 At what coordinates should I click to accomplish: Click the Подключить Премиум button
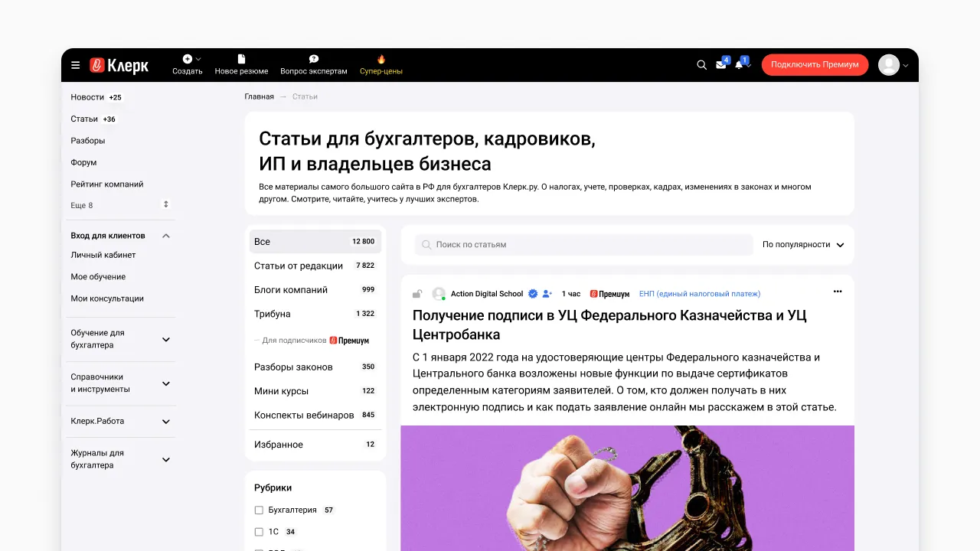click(815, 65)
